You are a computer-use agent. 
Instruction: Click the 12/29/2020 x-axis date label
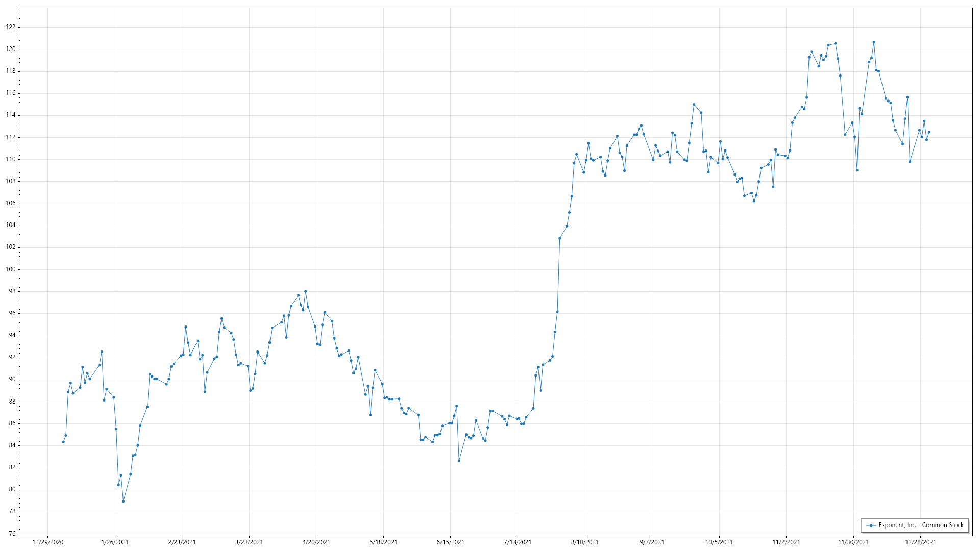tap(47, 542)
